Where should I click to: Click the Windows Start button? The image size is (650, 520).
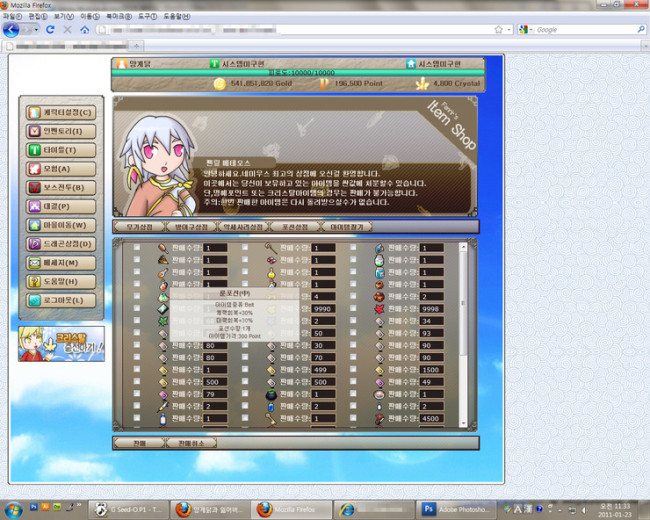pyautogui.click(x=13, y=509)
